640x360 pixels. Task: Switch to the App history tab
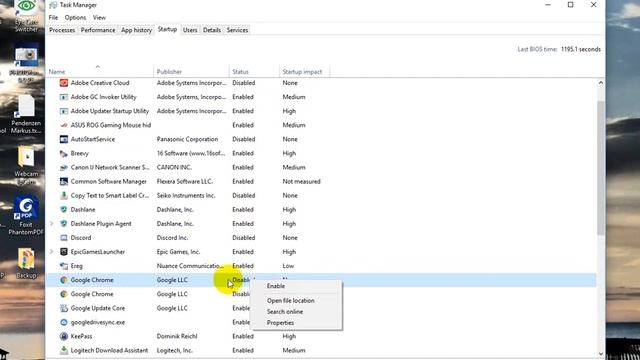[136, 30]
